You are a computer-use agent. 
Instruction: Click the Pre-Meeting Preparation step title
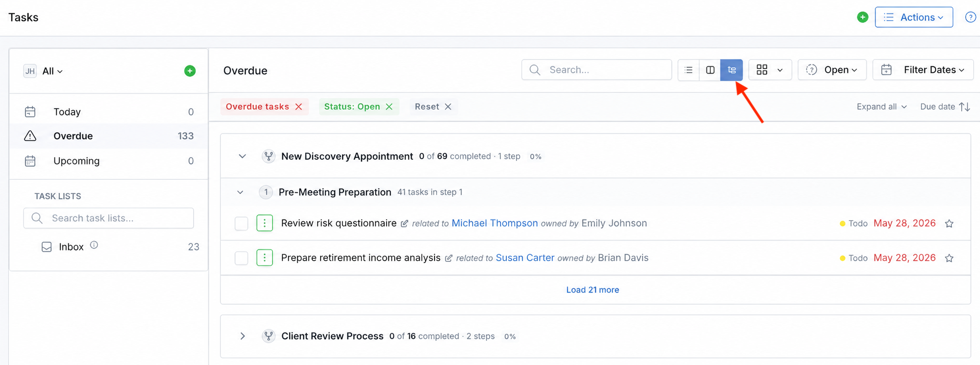click(335, 192)
